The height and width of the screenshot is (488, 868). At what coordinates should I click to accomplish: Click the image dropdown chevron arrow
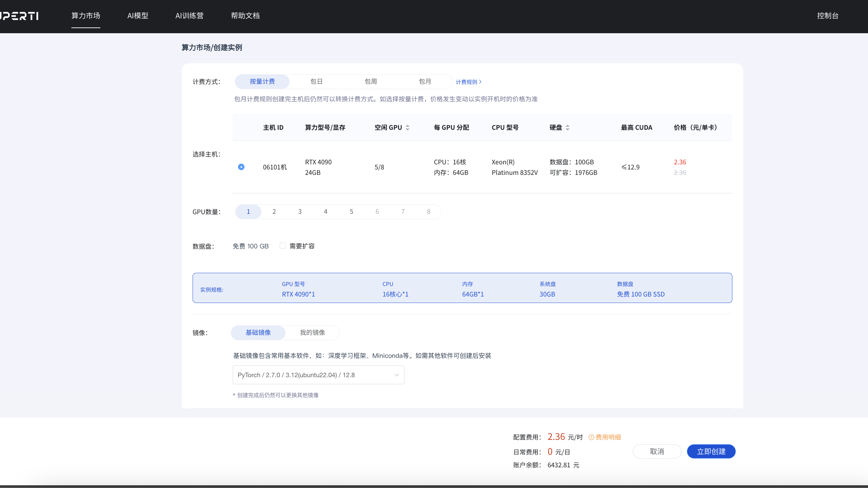pos(396,375)
